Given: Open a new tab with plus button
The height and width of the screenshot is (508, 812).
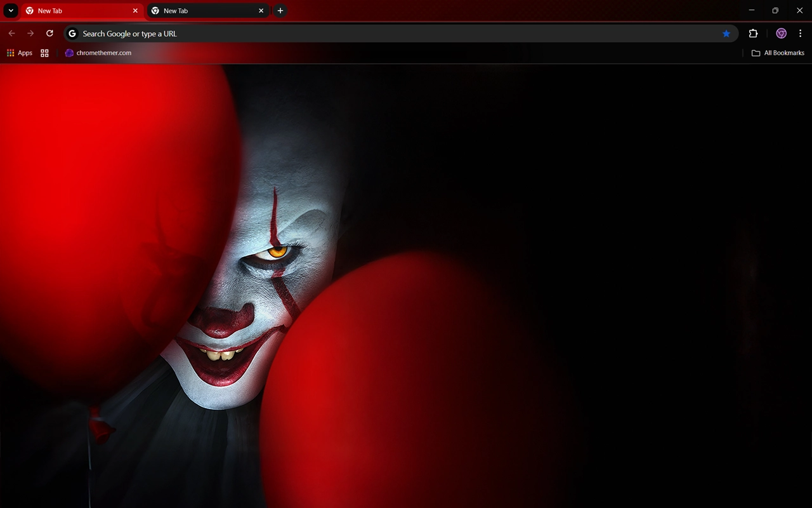Looking at the screenshot, I should [x=280, y=11].
